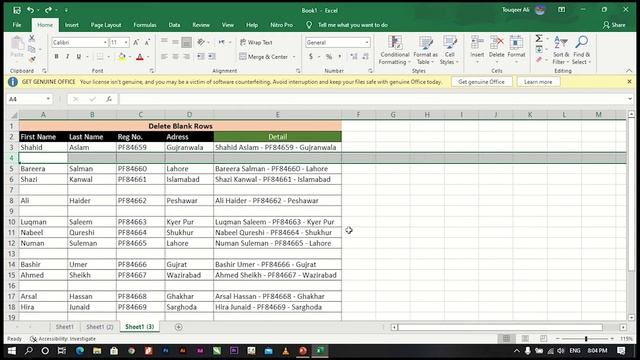The width and height of the screenshot is (640, 360).
Task: Dismiss the genuine Office warning bar
Action: [629, 82]
